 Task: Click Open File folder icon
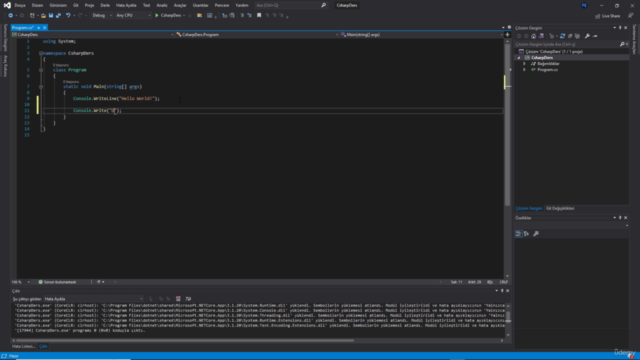pyautogui.click(x=43, y=16)
